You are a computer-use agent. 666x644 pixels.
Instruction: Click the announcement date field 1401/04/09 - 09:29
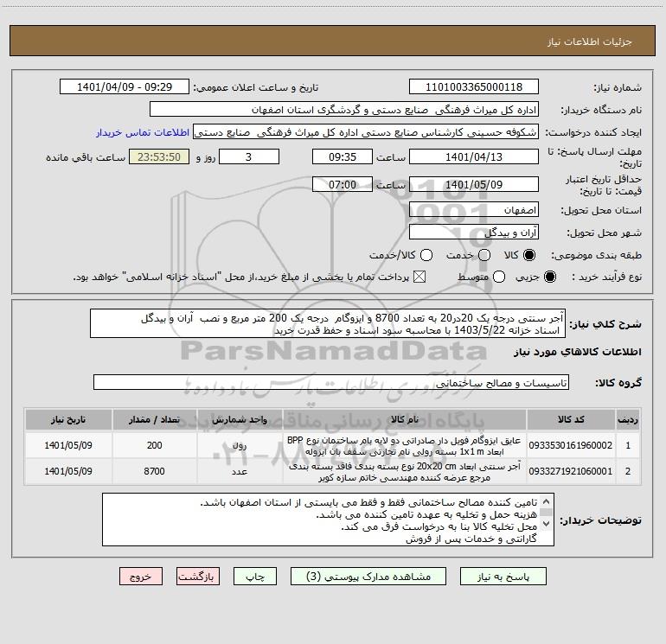[x=125, y=87]
